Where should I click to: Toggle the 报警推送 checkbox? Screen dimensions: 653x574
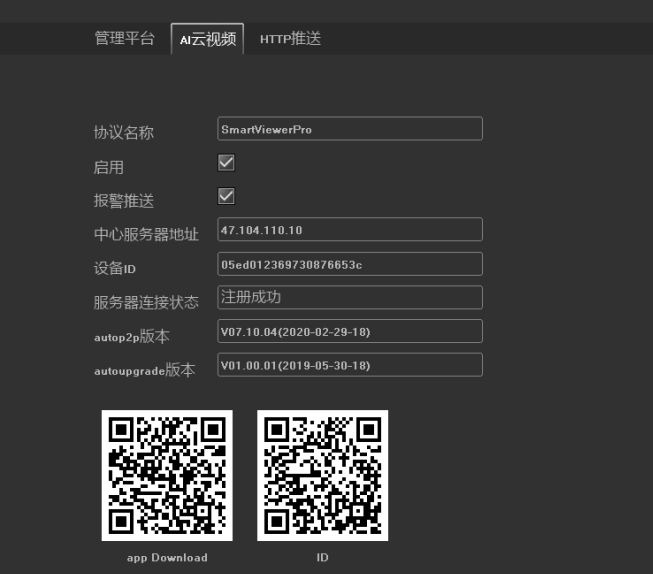tap(226, 196)
